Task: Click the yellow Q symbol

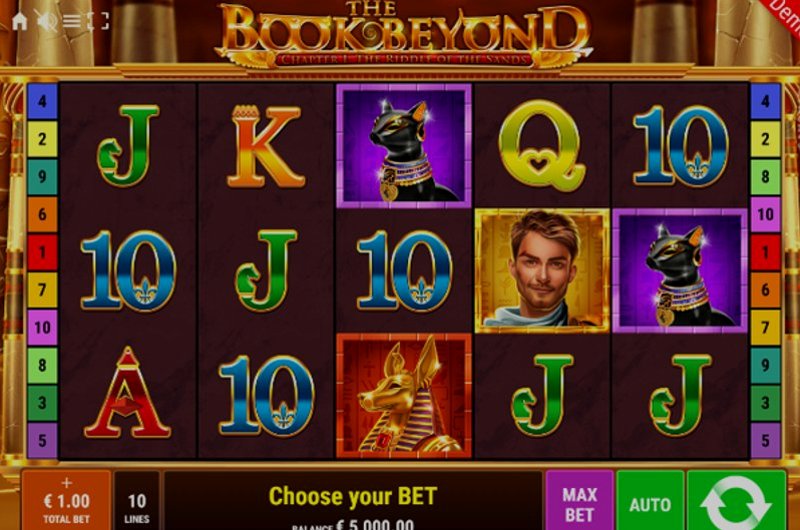Action: pyautogui.click(x=542, y=145)
